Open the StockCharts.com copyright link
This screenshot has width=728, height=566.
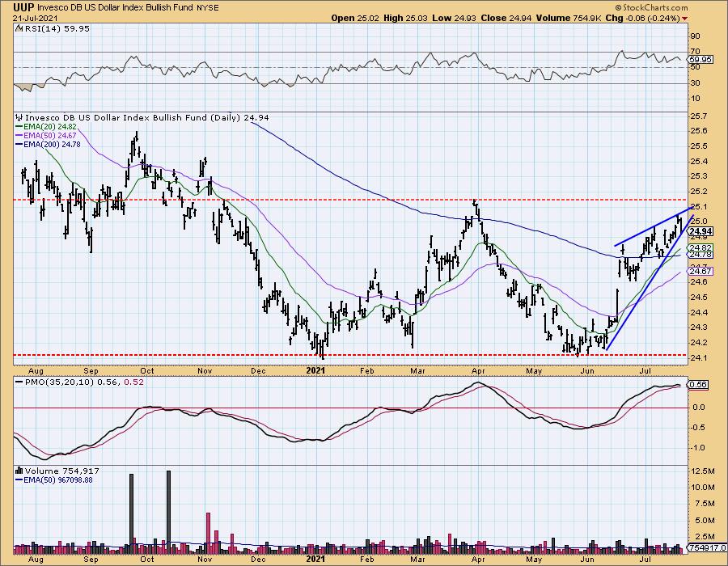[x=652, y=7]
